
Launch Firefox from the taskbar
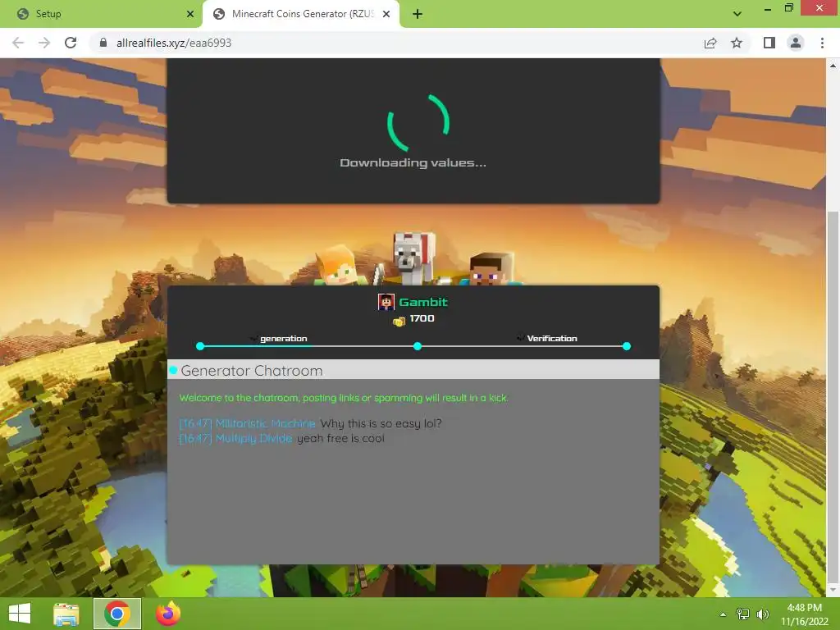167,614
